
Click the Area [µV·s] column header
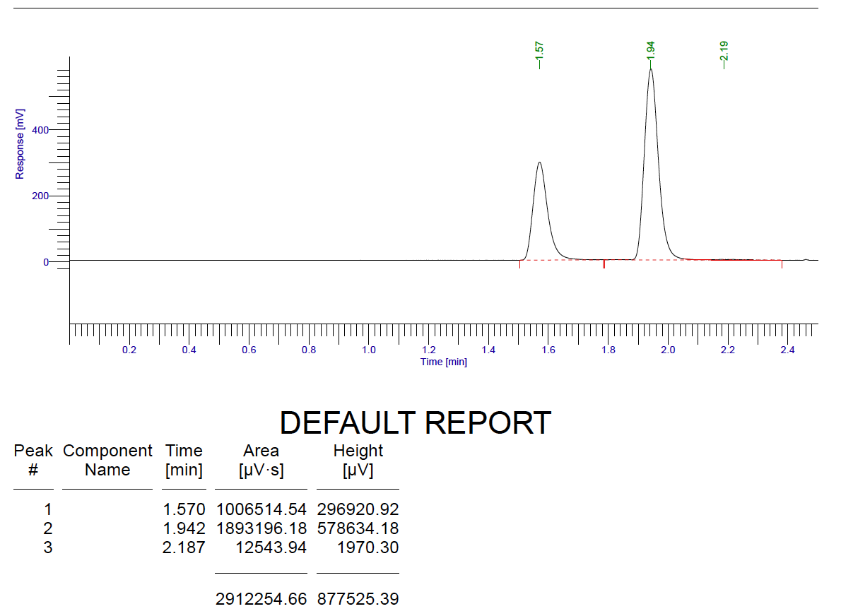tap(260, 460)
